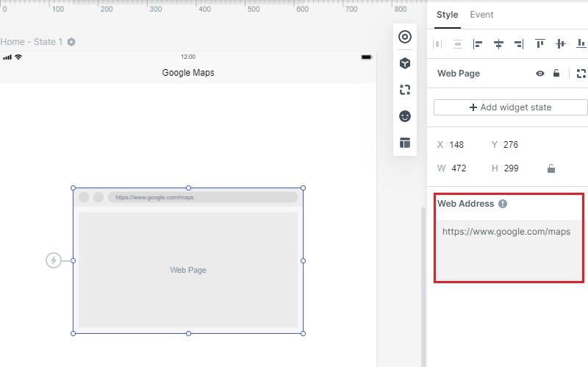Click the right-middle resize handle of the widget

coord(303,260)
